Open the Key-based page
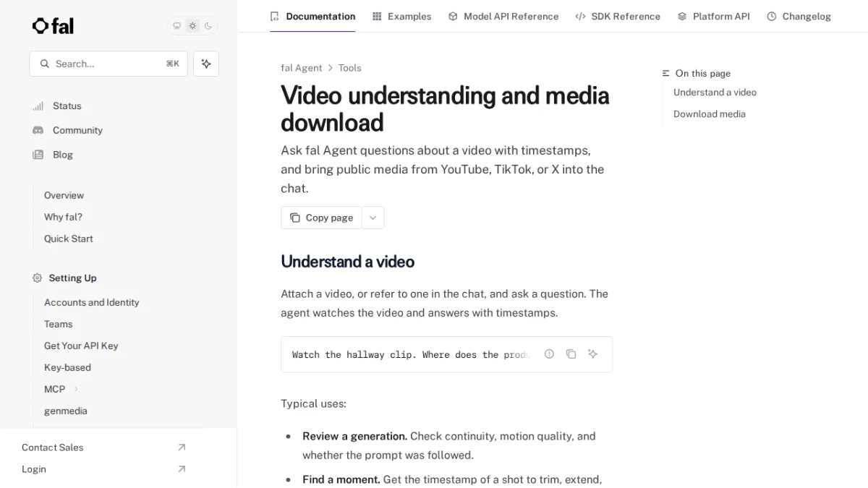 (67, 367)
